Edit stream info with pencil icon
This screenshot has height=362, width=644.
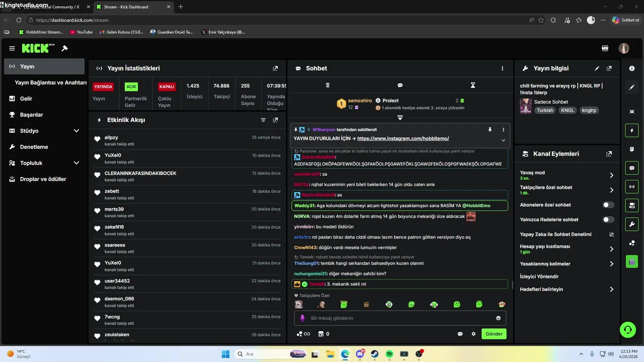597,68
